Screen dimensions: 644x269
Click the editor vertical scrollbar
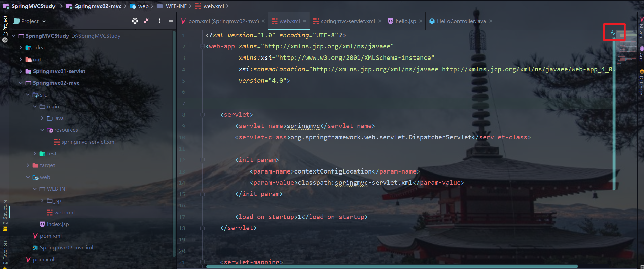coord(614,114)
